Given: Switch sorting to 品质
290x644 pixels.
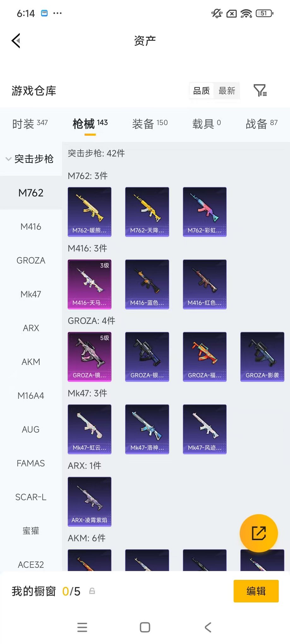Looking at the screenshot, I should pyautogui.click(x=202, y=91).
